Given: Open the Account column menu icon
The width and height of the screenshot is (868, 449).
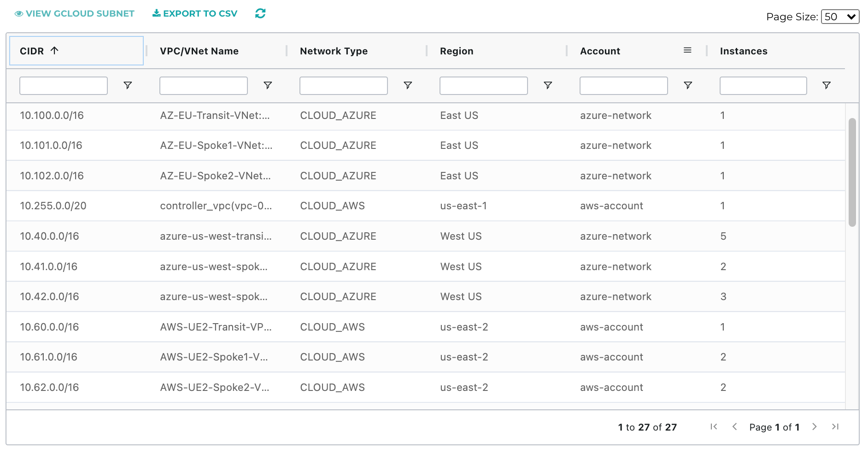Looking at the screenshot, I should click(x=687, y=50).
